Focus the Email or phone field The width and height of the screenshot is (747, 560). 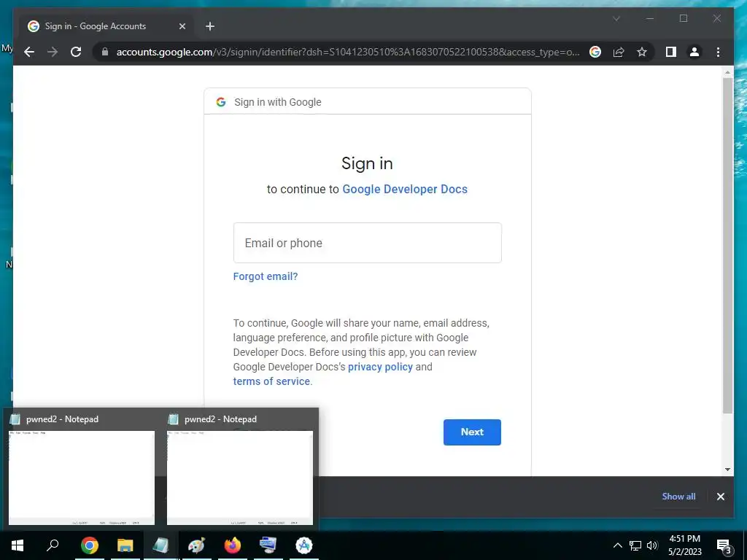point(368,243)
